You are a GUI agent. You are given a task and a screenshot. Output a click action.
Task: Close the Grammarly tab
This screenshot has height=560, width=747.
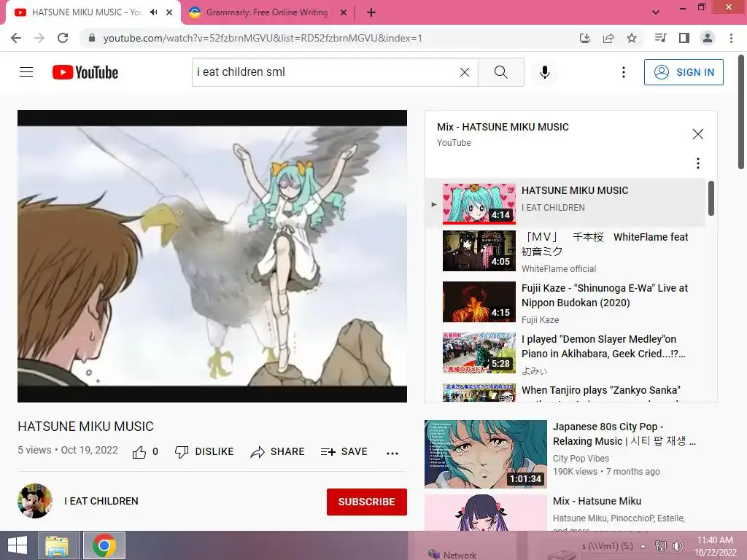(344, 12)
